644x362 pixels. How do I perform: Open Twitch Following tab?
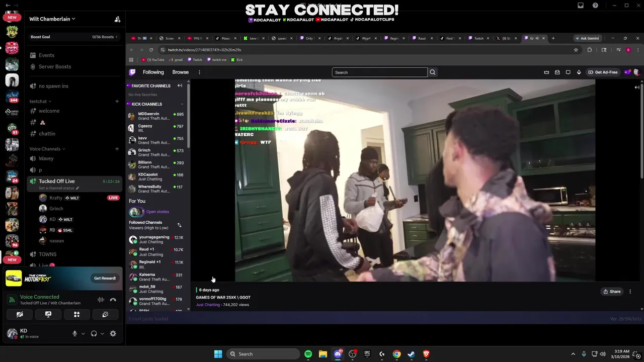click(153, 72)
